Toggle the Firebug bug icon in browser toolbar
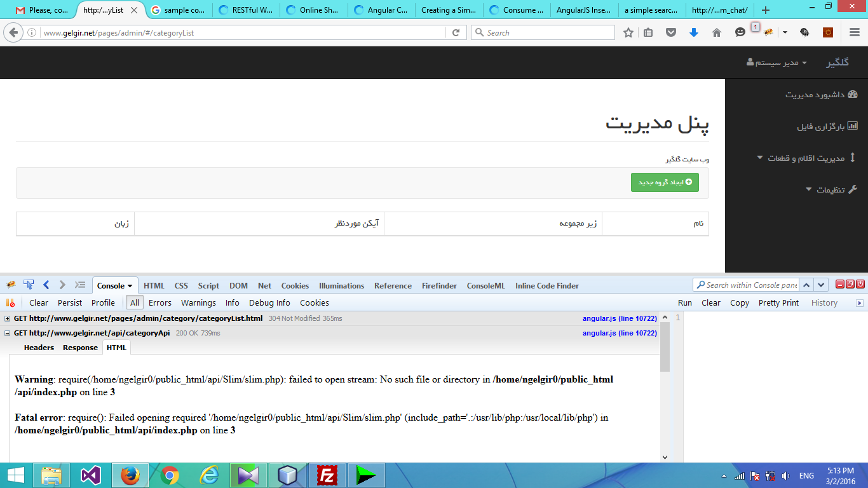This screenshot has height=488, width=868. point(768,32)
